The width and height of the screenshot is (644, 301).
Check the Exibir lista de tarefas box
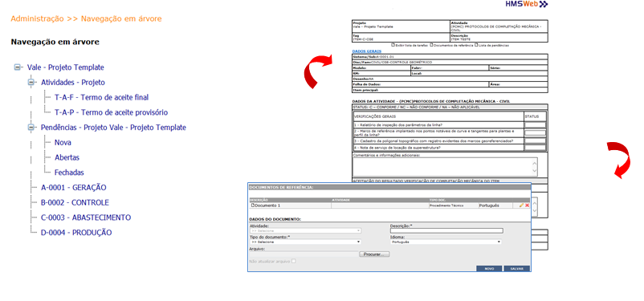(x=393, y=45)
